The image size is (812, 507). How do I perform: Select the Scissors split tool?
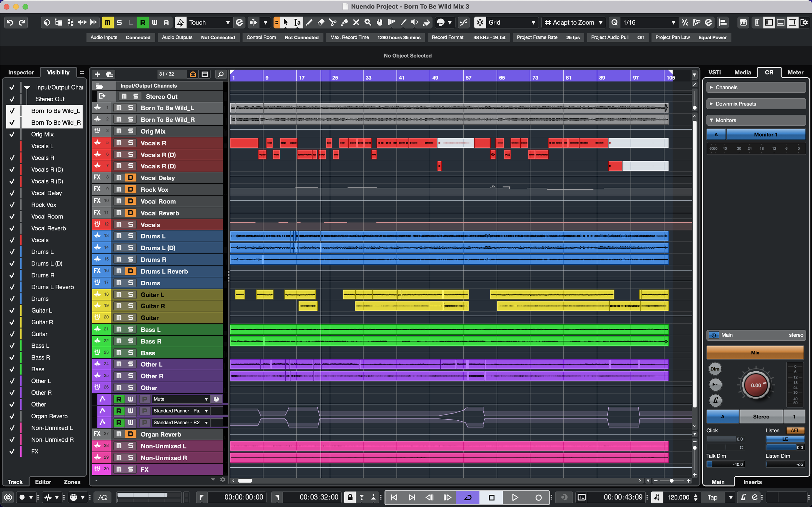click(333, 22)
